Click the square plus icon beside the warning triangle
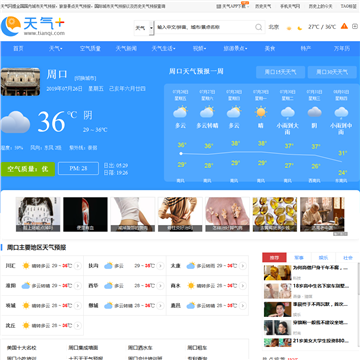The height and width of the screenshot is (360, 360). point(355,26)
